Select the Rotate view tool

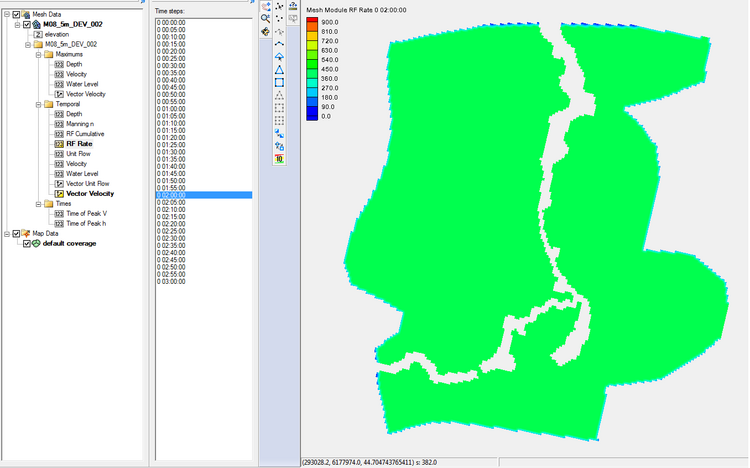[265, 31]
